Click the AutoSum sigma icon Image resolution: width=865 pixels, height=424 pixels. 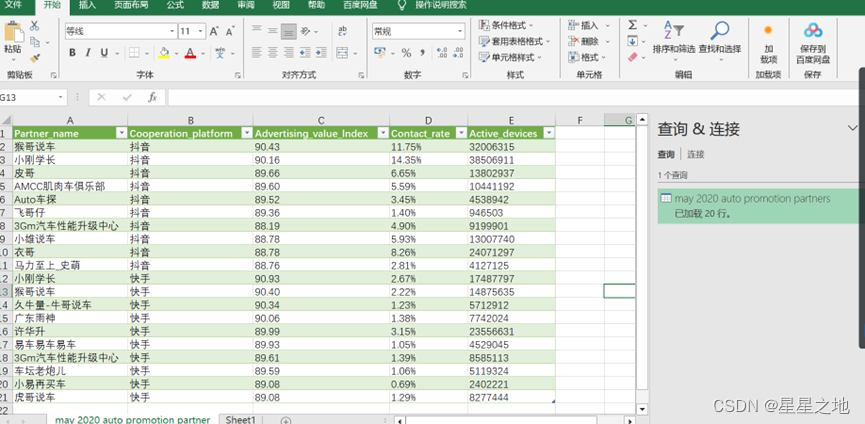(633, 25)
